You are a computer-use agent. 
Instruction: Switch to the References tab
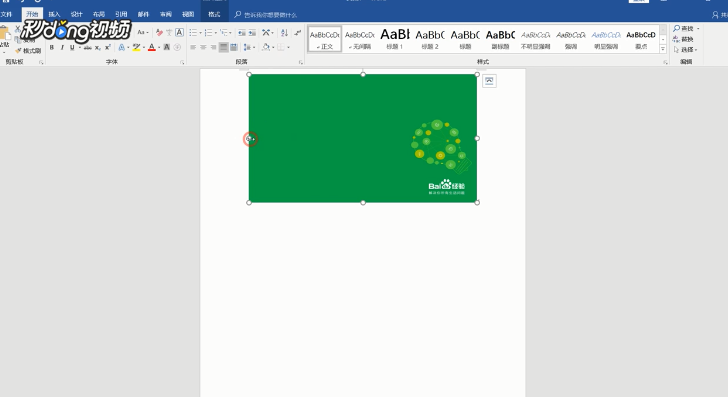coord(121,14)
